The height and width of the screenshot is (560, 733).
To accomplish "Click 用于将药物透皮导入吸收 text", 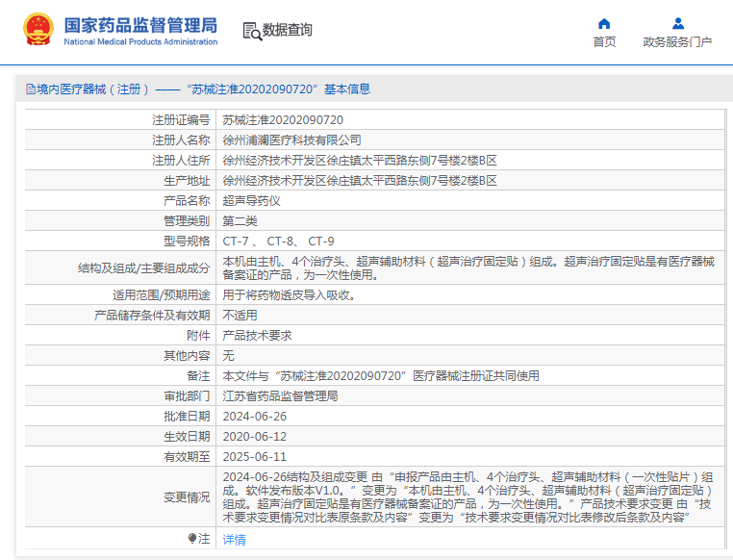I will (289, 295).
